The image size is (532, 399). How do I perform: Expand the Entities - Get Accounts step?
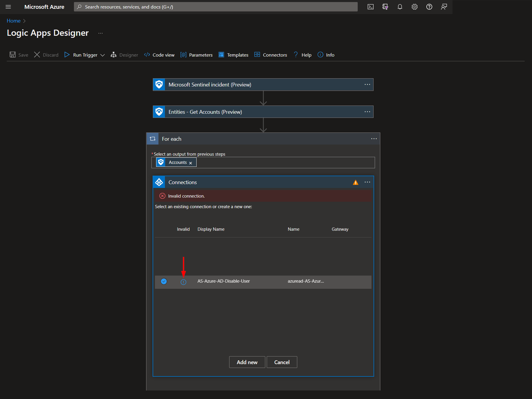pos(263,112)
